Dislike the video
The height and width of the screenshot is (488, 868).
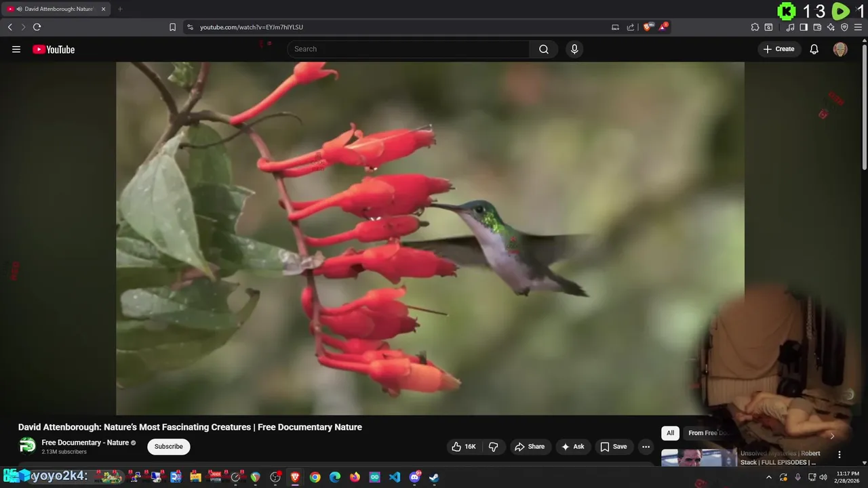(494, 447)
